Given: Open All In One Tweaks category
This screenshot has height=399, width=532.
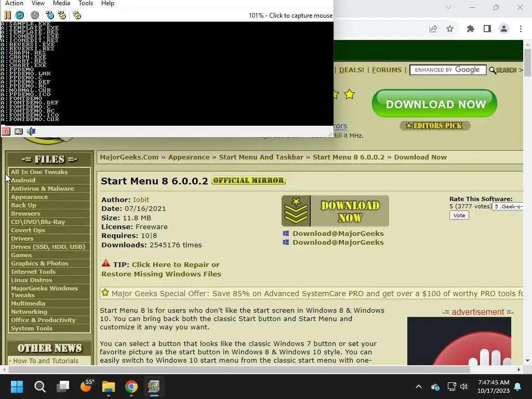Looking at the screenshot, I should pyautogui.click(x=39, y=172).
